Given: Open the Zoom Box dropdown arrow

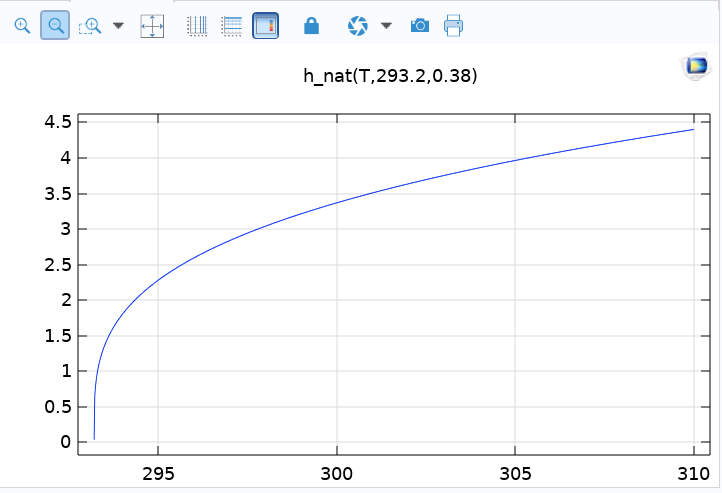Looking at the screenshot, I should click(x=118, y=25).
